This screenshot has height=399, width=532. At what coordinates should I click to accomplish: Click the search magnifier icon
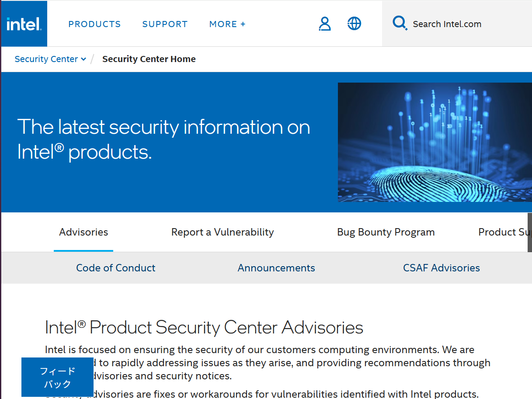(399, 23)
